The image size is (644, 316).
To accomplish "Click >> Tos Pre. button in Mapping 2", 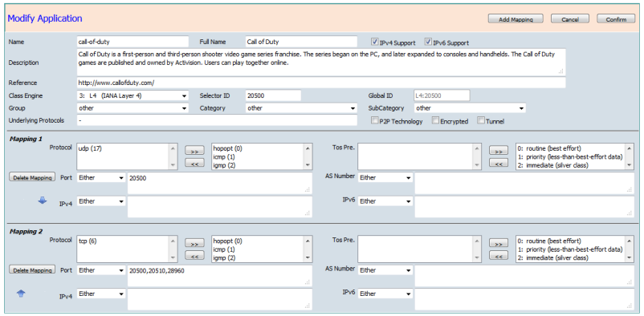I will tap(499, 244).
